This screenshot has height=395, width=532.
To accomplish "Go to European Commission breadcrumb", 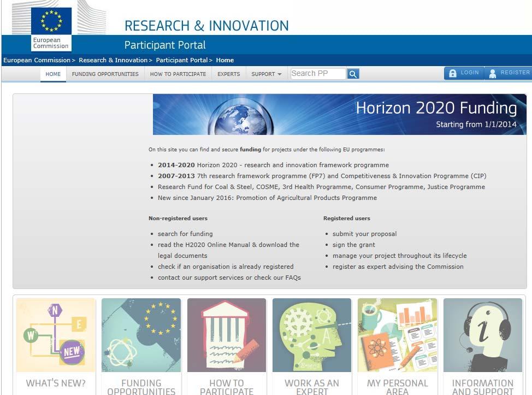I will (37, 60).
